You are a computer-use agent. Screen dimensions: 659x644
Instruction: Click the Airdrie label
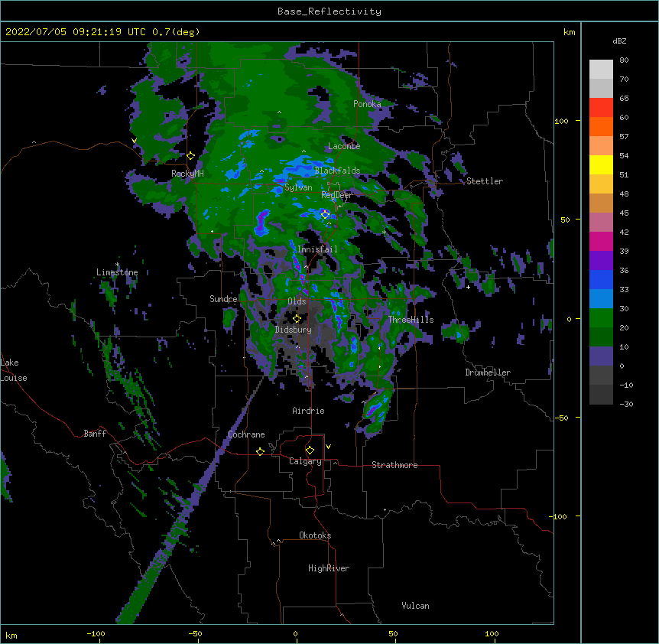point(308,411)
